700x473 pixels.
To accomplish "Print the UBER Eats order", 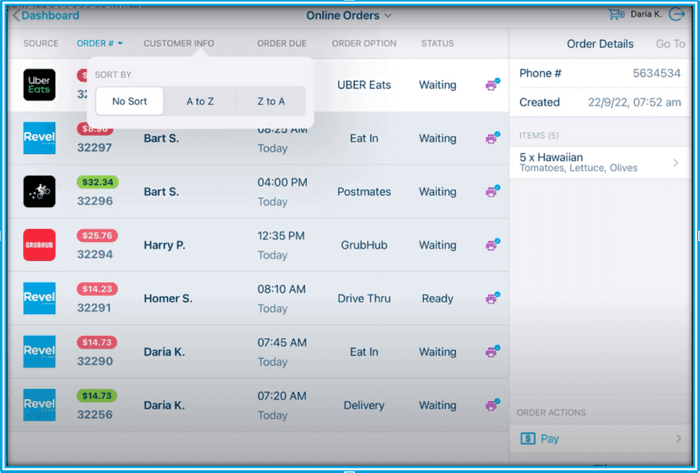I will tap(492, 84).
